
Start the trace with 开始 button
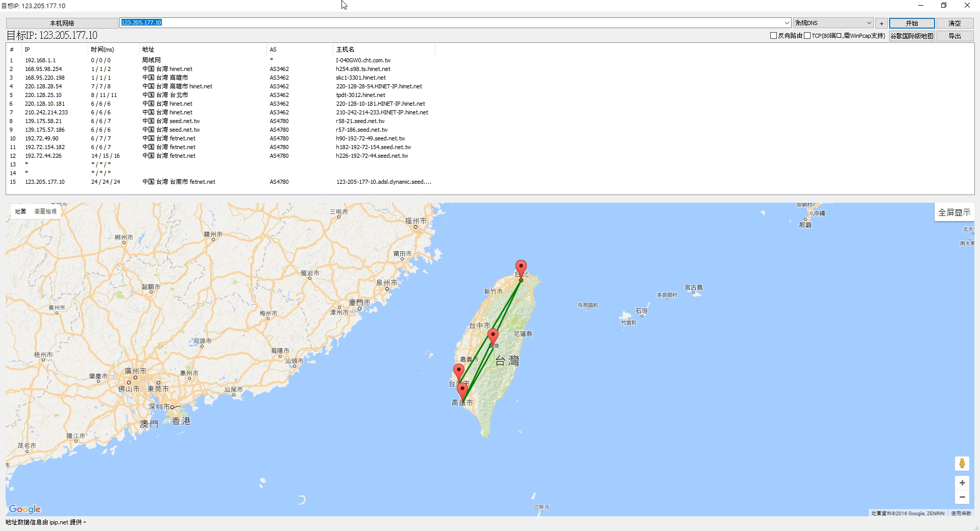pyautogui.click(x=912, y=23)
